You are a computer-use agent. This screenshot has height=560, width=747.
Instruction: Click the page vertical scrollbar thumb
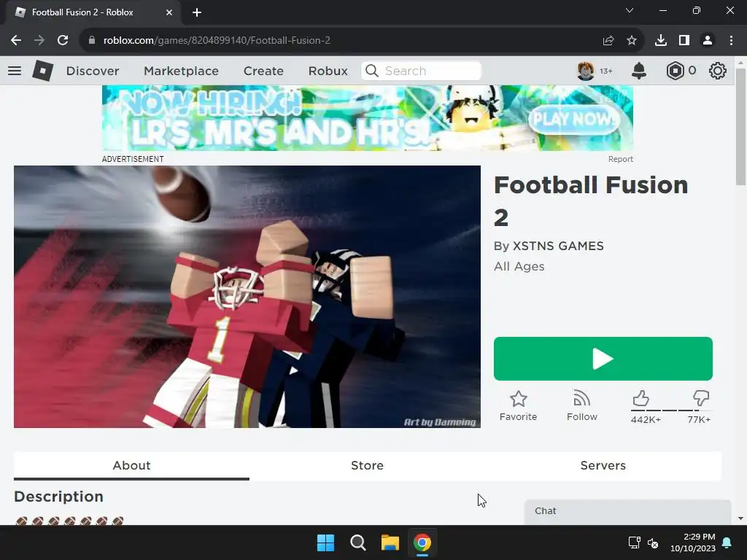[740, 127]
